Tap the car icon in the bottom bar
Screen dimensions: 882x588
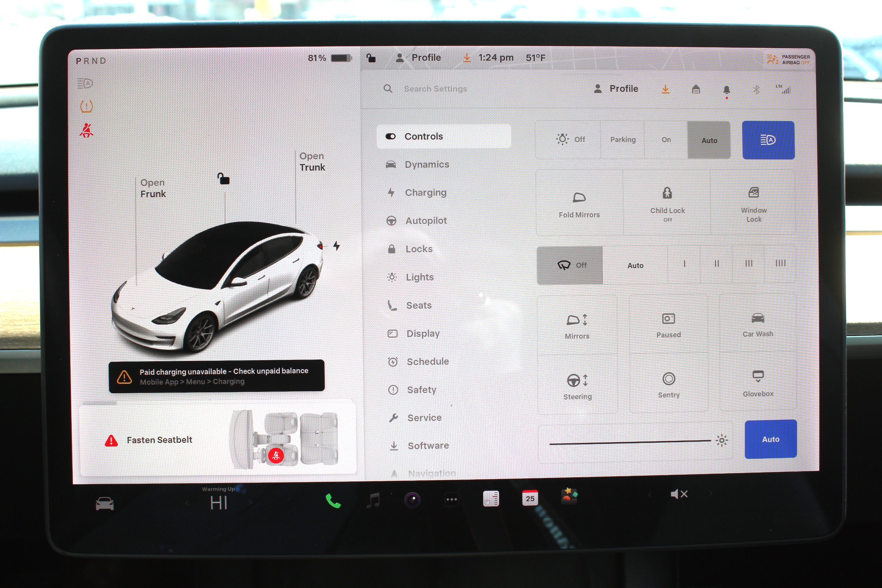tap(105, 503)
